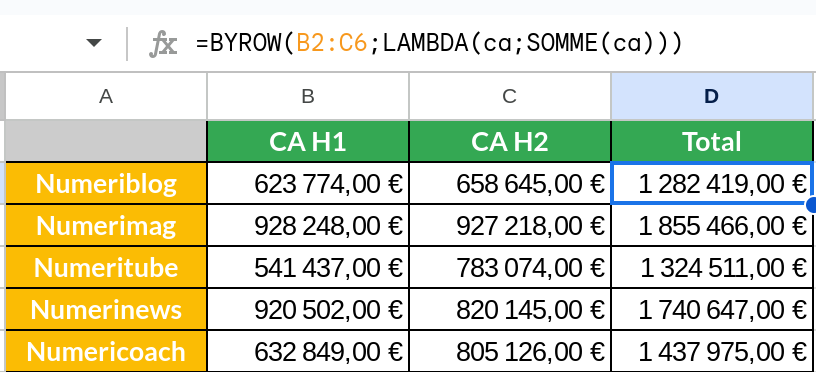Screen dimensions: 816x372
Task: Select the Numerinews label cell
Action: [106, 310]
